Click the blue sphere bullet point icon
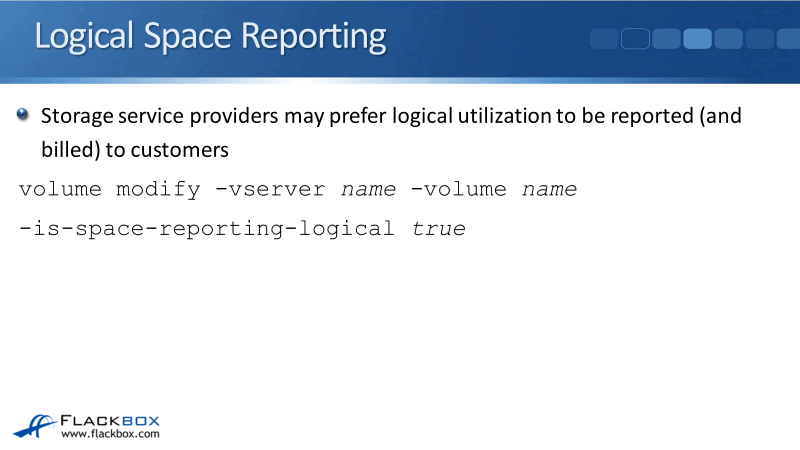Image resolution: width=800 pixels, height=450 pixels. [24, 116]
